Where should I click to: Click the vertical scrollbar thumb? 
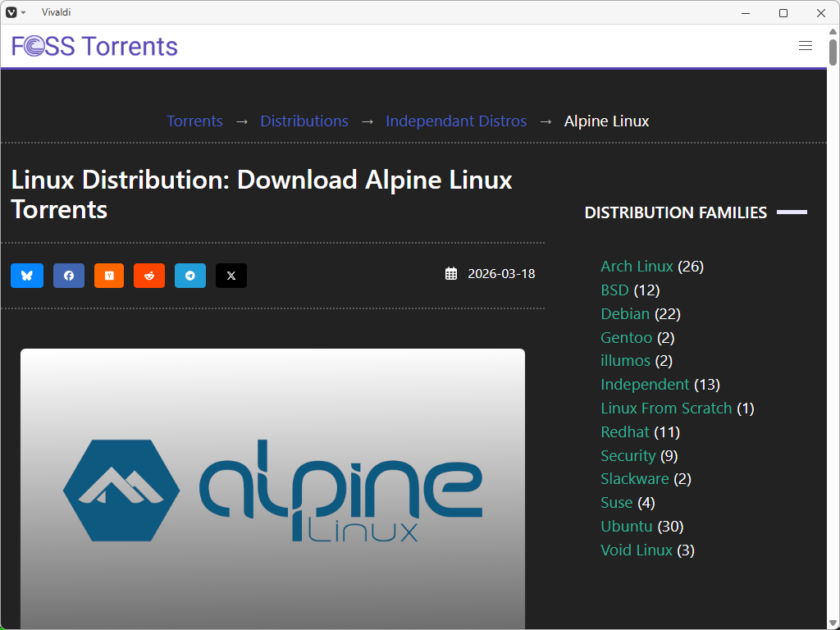(x=833, y=52)
